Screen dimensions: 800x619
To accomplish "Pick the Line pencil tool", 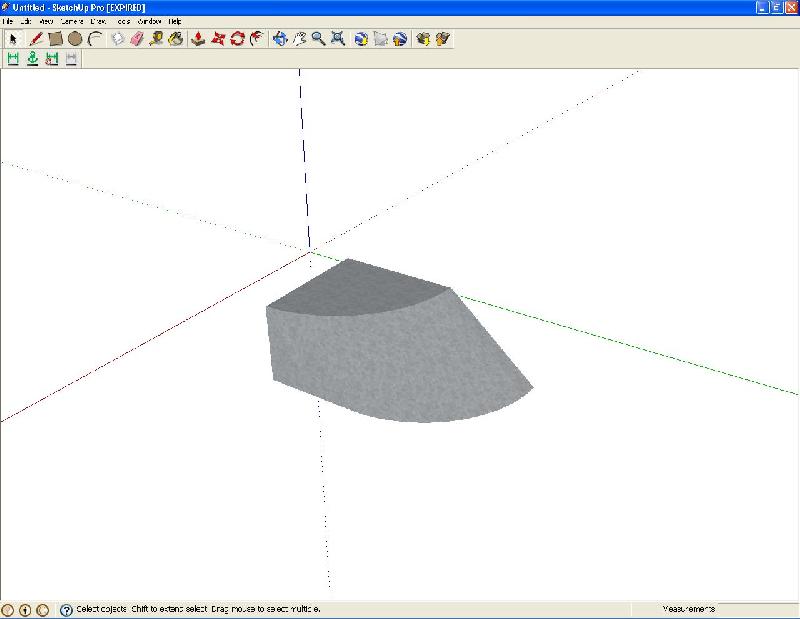I will [x=35, y=39].
